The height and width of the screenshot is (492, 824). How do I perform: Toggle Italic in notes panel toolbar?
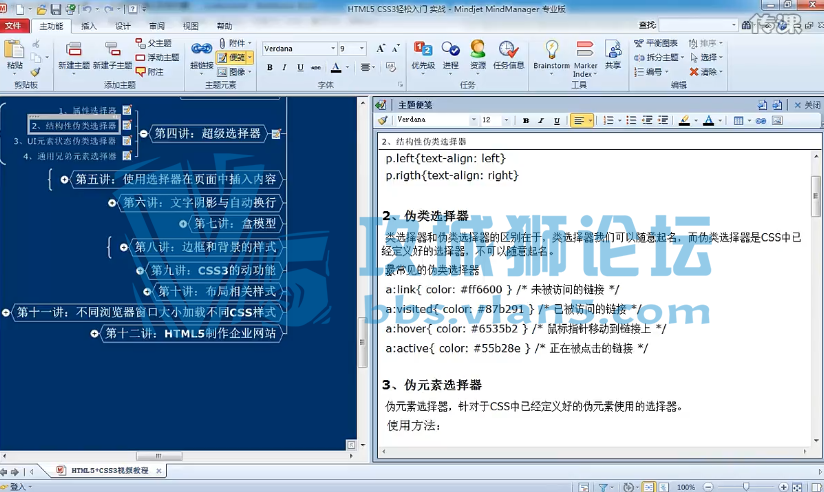click(x=541, y=120)
